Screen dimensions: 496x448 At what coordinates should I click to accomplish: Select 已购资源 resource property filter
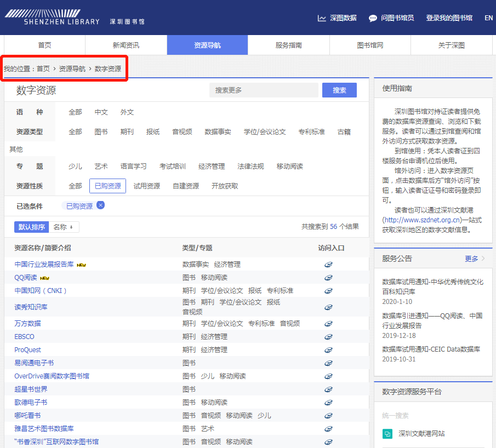108,186
